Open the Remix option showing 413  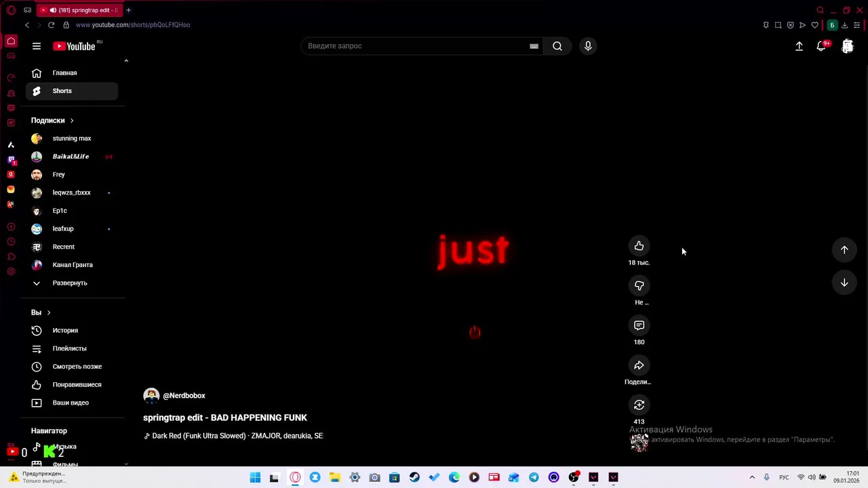[639, 405]
